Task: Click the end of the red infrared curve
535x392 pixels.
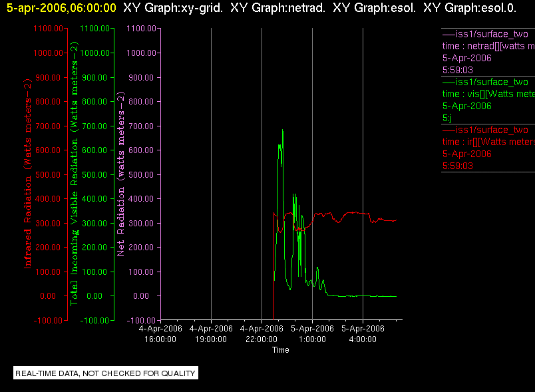Action: 396,220
